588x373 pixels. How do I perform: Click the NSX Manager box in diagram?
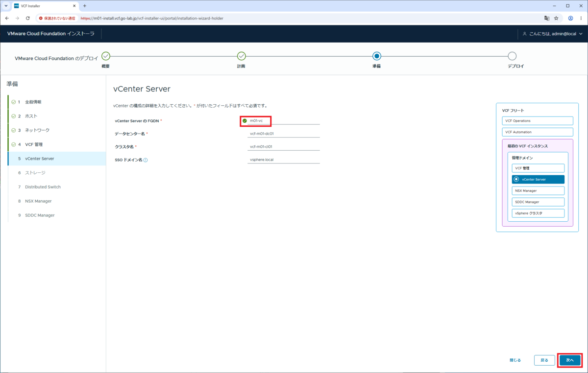click(538, 190)
